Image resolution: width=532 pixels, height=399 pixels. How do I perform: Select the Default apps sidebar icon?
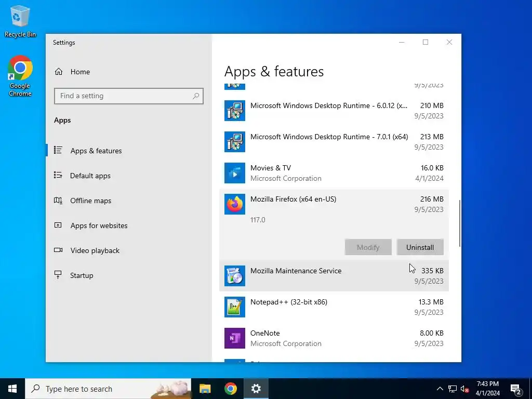click(x=58, y=175)
